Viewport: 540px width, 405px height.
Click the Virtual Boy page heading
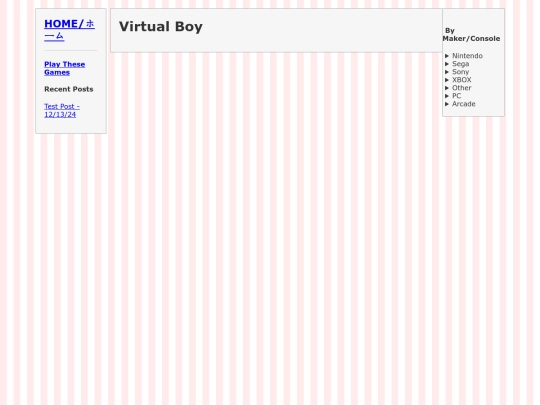click(x=161, y=27)
